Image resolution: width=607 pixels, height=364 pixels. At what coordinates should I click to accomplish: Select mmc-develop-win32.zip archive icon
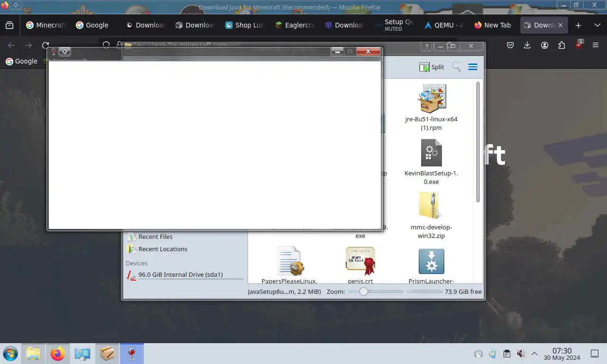coord(429,206)
